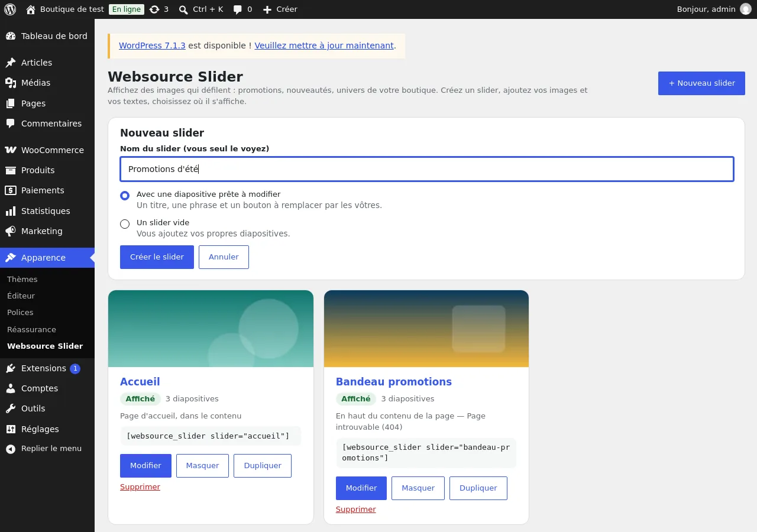Click the 'Créer le slider' button
The height and width of the screenshot is (532, 757).
(x=157, y=257)
